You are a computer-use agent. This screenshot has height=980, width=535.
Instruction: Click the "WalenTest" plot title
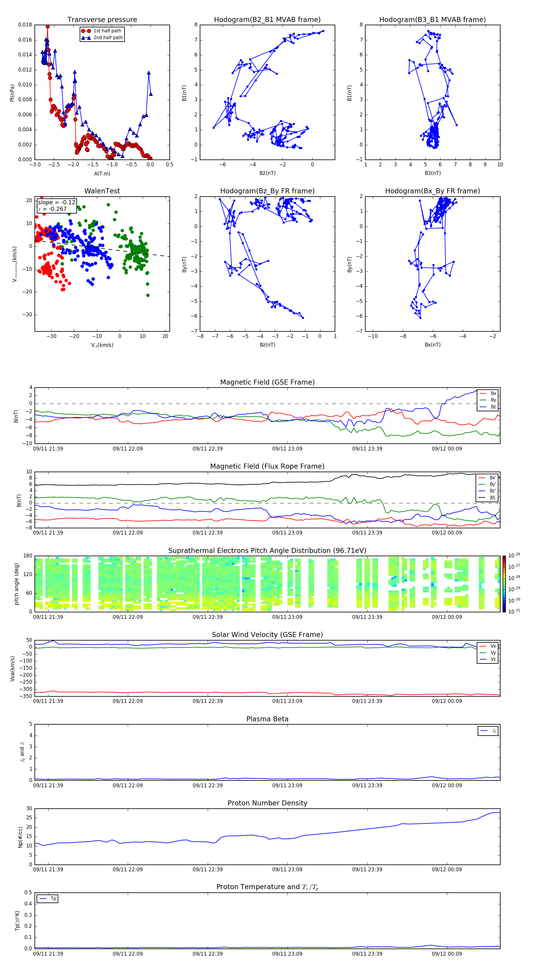(102, 191)
